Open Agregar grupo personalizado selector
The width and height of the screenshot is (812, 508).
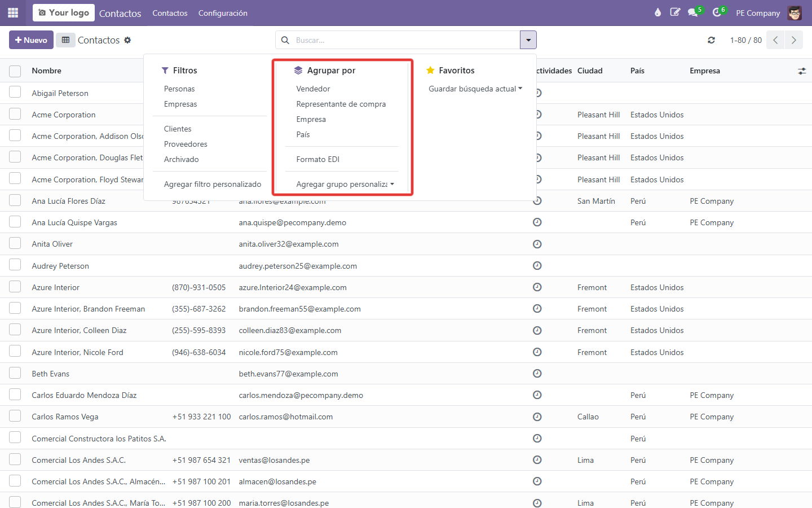(x=345, y=184)
